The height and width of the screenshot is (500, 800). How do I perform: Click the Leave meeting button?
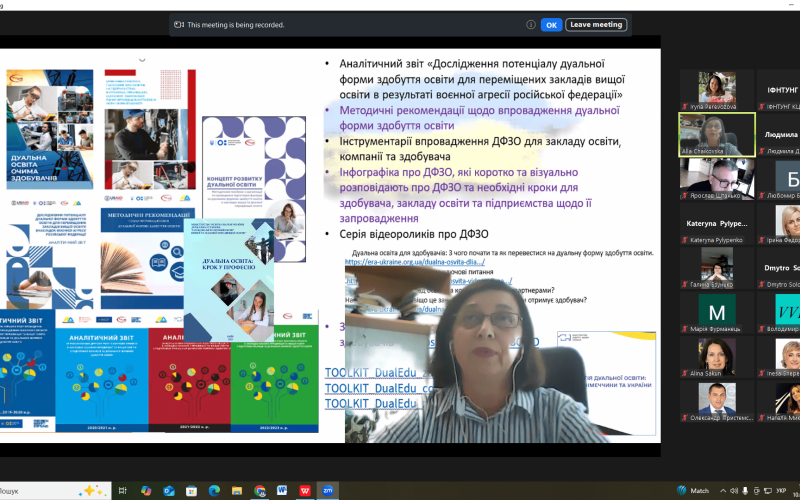(596, 24)
